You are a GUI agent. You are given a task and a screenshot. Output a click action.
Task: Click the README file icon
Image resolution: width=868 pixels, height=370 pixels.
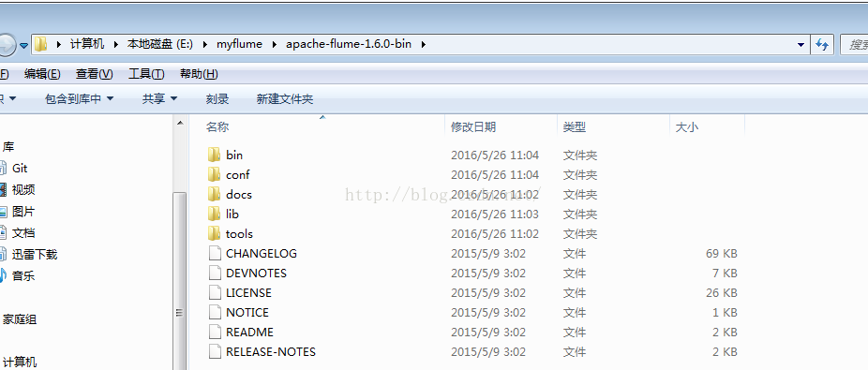point(215,332)
